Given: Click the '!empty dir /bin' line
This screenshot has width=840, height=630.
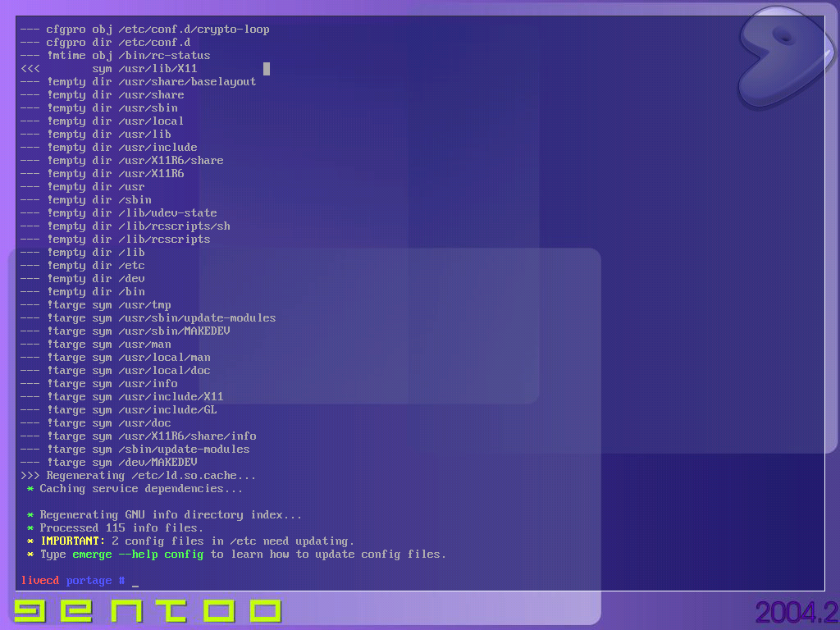Looking at the screenshot, I should pyautogui.click(x=83, y=292).
